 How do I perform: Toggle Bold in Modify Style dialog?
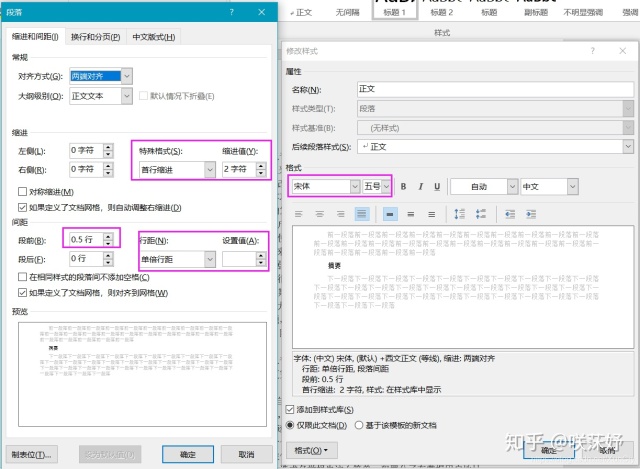click(x=403, y=187)
